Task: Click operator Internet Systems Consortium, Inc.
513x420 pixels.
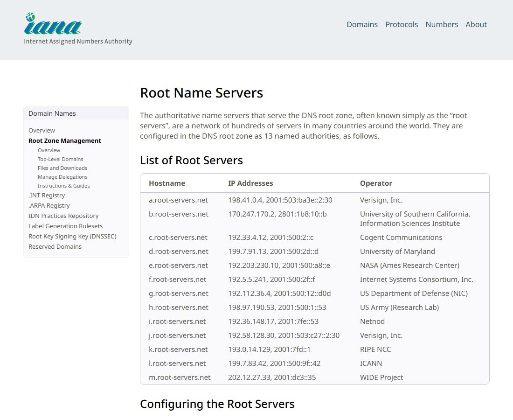Action: click(416, 280)
